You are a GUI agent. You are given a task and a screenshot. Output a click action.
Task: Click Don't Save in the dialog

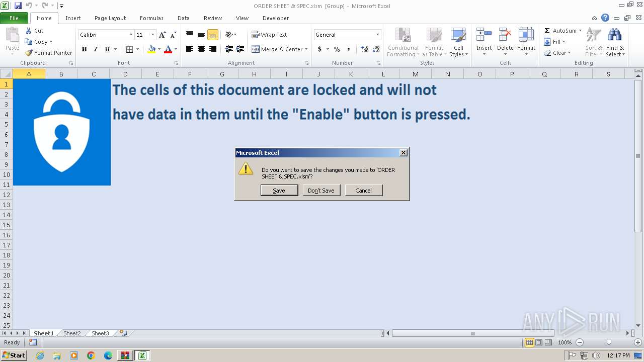321,191
